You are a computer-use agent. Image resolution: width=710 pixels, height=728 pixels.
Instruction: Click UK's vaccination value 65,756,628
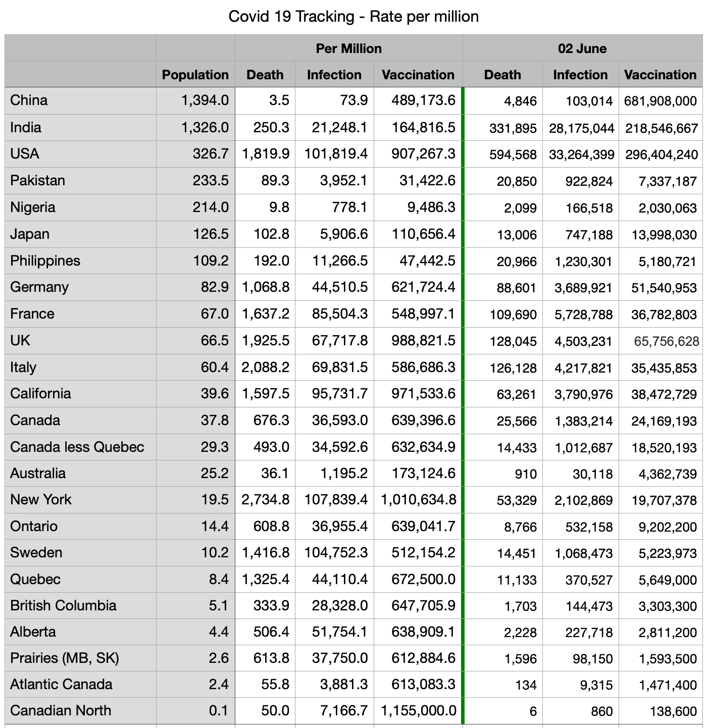(666, 342)
